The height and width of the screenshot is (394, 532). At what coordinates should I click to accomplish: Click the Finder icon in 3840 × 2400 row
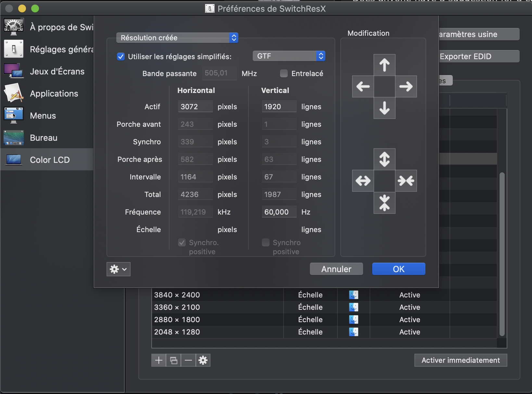354,295
